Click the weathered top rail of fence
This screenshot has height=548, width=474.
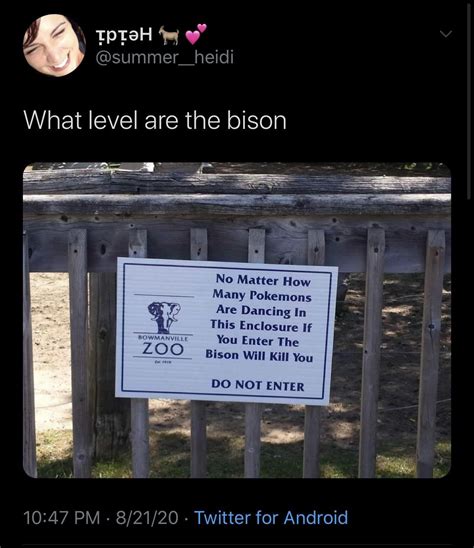pos(237,204)
